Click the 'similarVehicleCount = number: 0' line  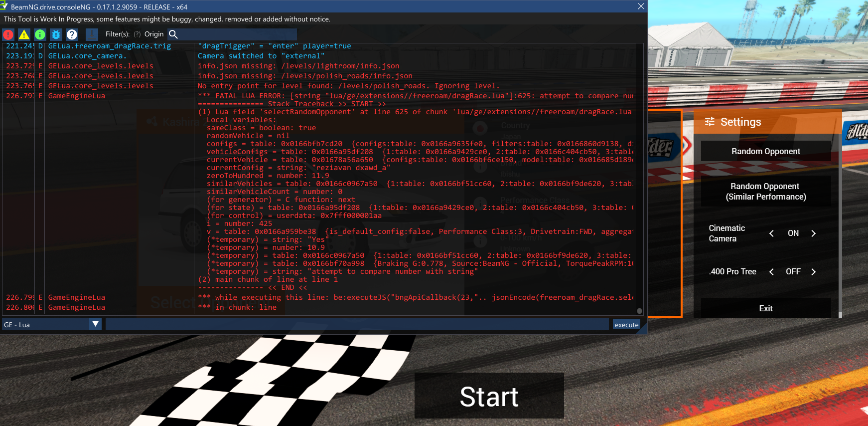point(275,192)
